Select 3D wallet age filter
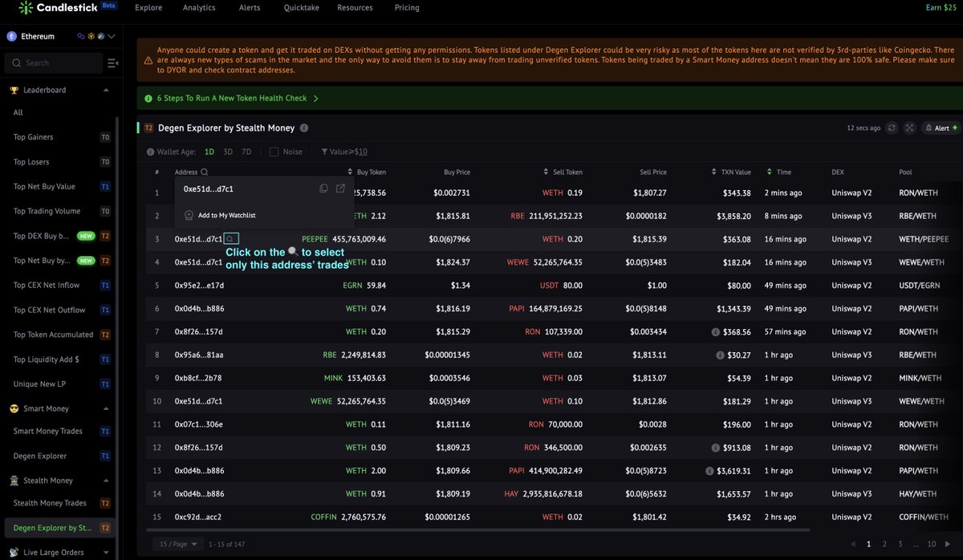 click(228, 152)
